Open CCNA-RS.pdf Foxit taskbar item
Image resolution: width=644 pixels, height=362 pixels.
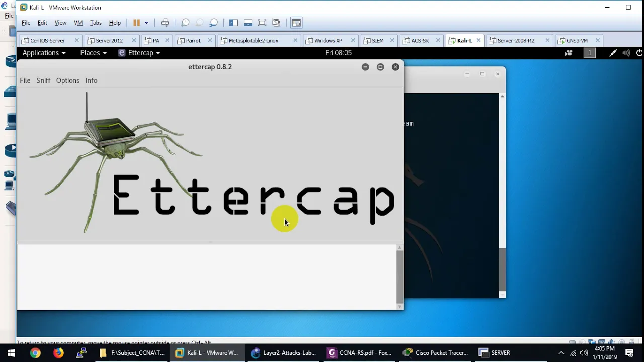pyautogui.click(x=360, y=353)
